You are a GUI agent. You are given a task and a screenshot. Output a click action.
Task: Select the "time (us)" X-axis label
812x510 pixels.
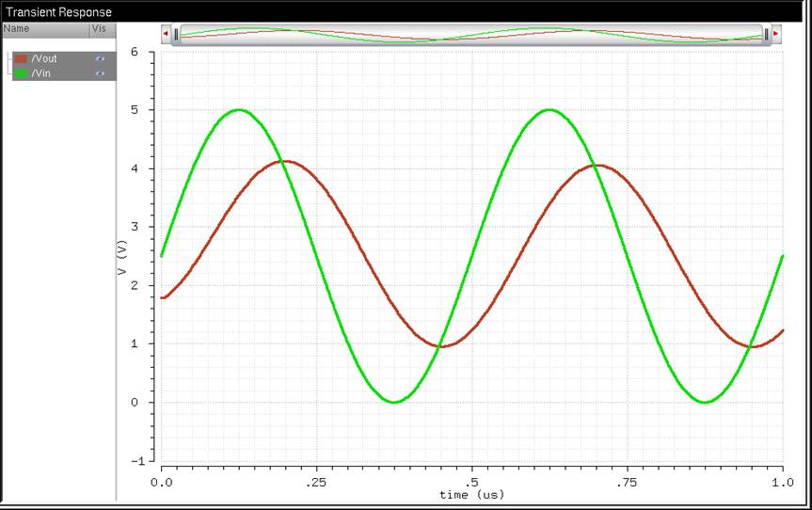[x=471, y=494]
